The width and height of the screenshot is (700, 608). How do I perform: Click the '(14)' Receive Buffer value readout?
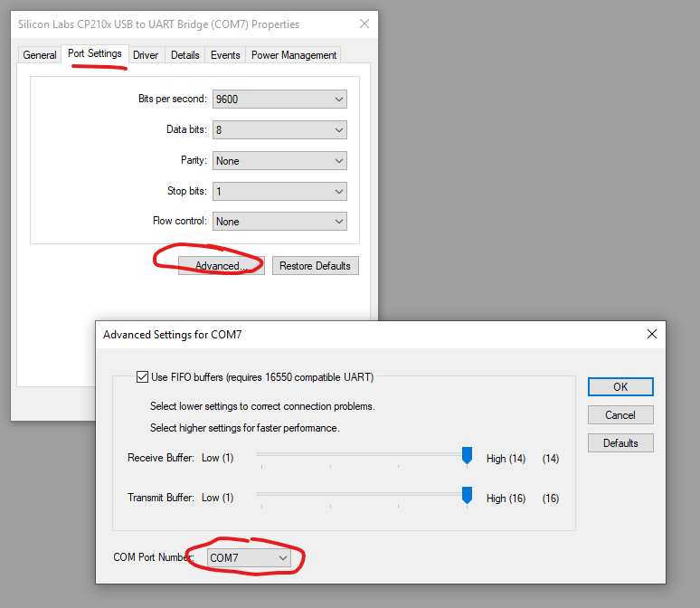pos(551,459)
